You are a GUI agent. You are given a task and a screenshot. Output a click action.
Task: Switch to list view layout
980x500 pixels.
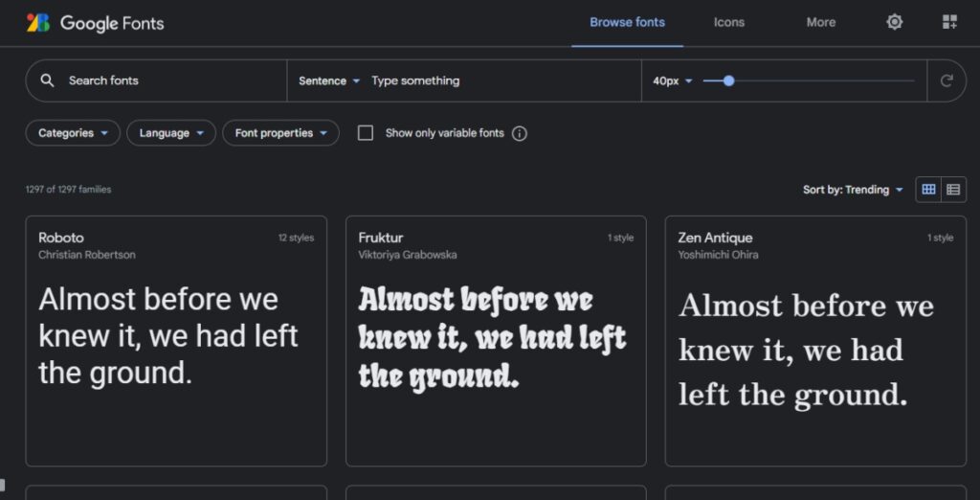point(953,190)
